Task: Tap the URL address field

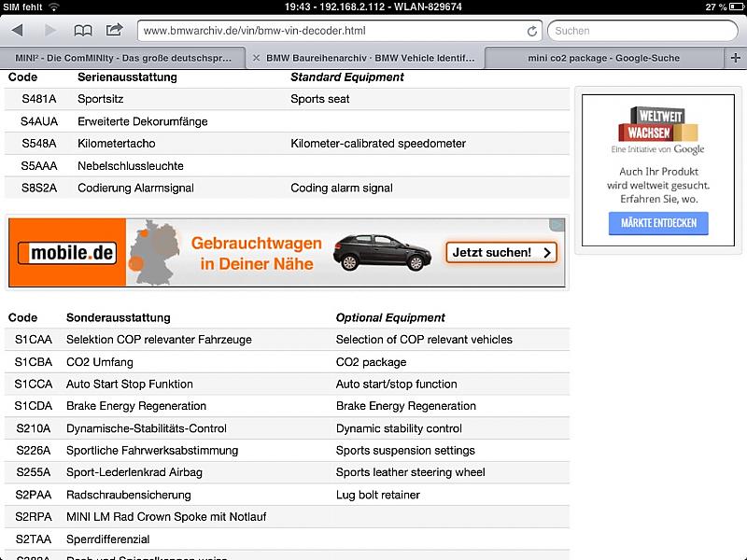Action: [x=327, y=31]
